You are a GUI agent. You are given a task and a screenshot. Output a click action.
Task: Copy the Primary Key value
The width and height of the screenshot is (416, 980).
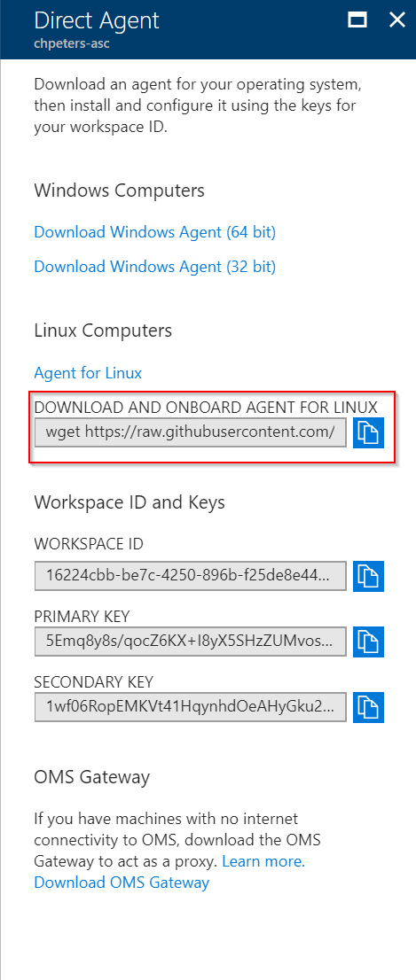pyautogui.click(x=368, y=642)
